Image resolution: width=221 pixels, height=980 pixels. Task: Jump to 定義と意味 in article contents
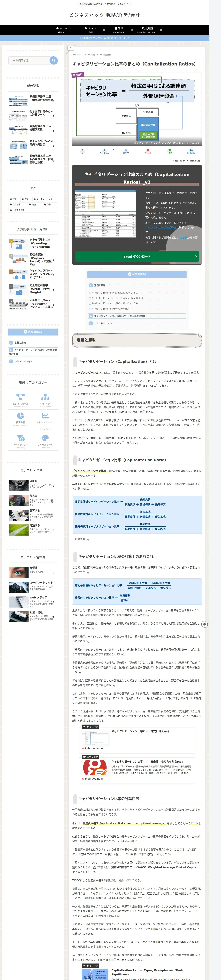[x=99, y=285]
